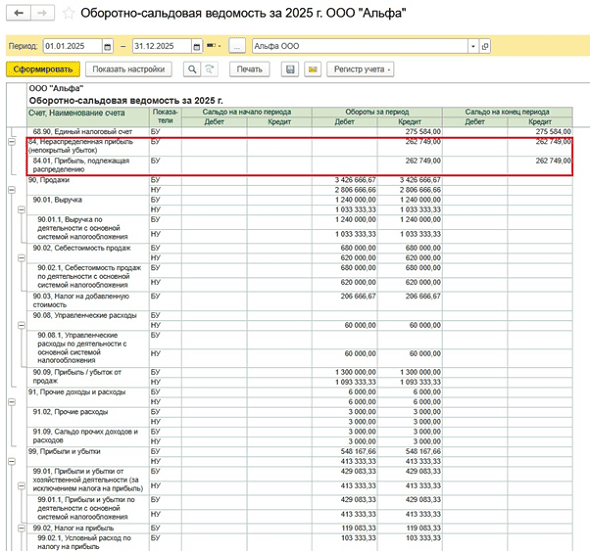Select 90.08, Управленческие расходы cell

pyautogui.click(x=88, y=320)
